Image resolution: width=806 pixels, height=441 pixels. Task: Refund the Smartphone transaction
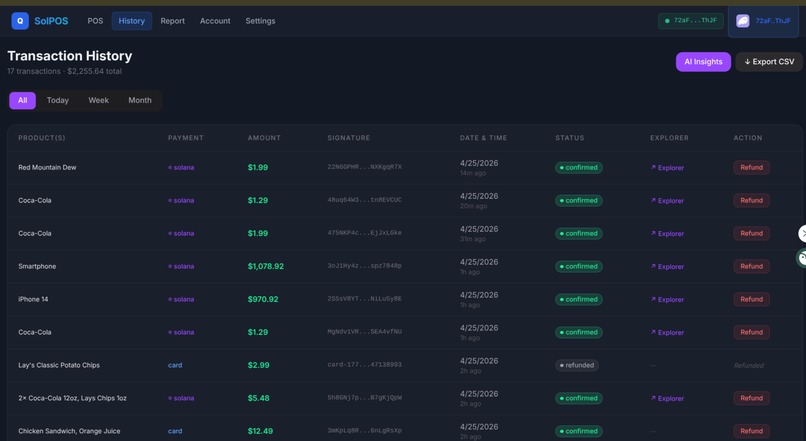coord(751,266)
